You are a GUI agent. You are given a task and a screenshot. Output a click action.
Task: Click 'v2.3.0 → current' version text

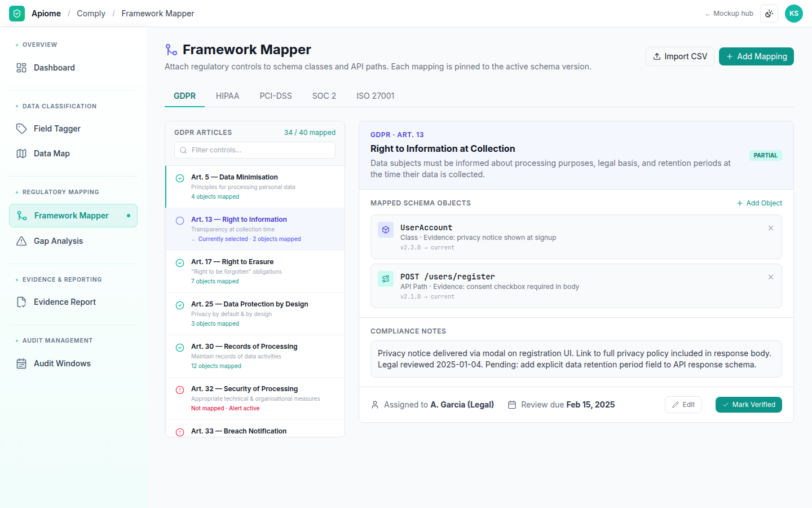click(427, 248)
